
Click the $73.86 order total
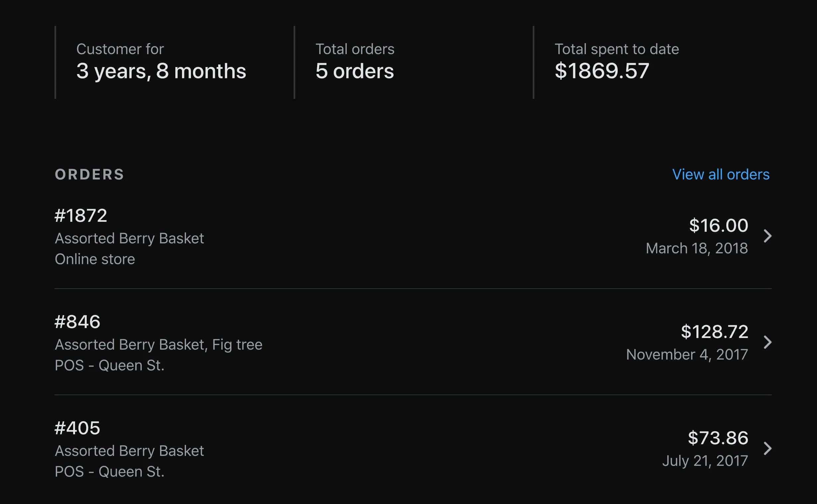click(718, 438)
